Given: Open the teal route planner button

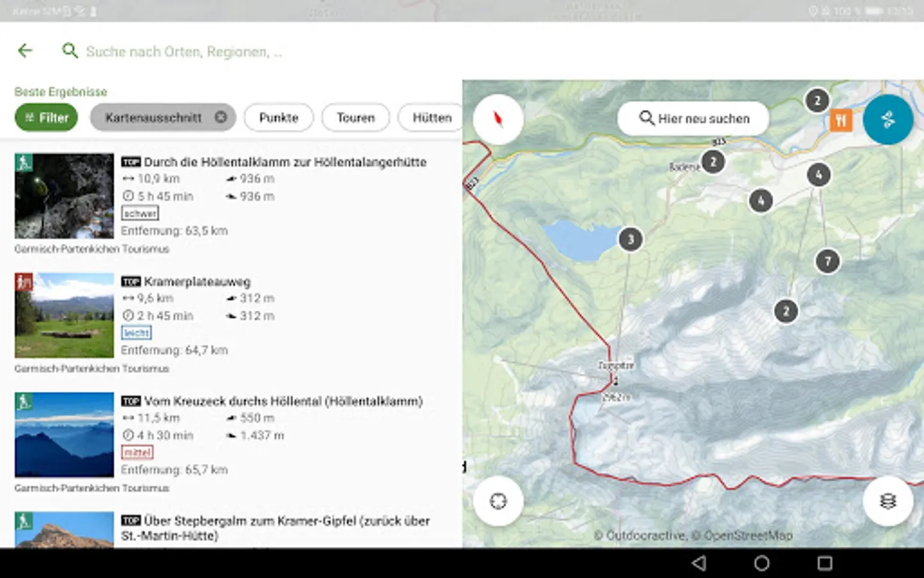Looking at the screenshot, I should pyautogui.click(x=888, y=119).
